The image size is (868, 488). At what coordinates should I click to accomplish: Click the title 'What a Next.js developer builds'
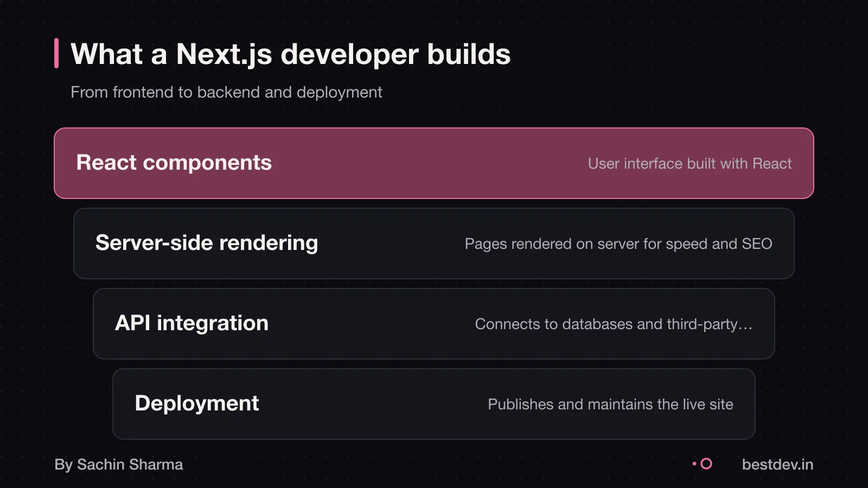[x=291, y=54]
